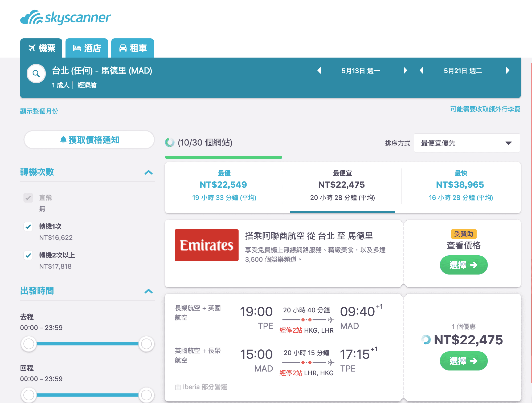Collapse 出發時間 filter section
Screen dimensions: 532x403
click(x=149, y=291)
